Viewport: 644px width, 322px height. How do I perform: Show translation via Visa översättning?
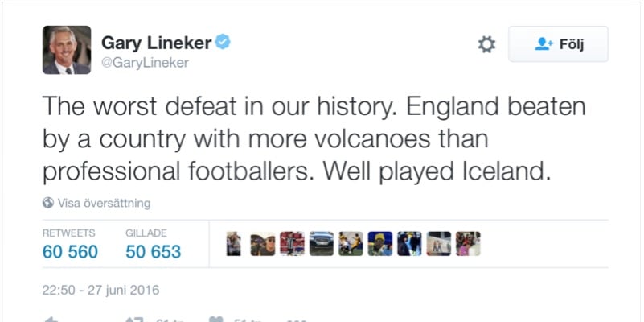[104, 203]
